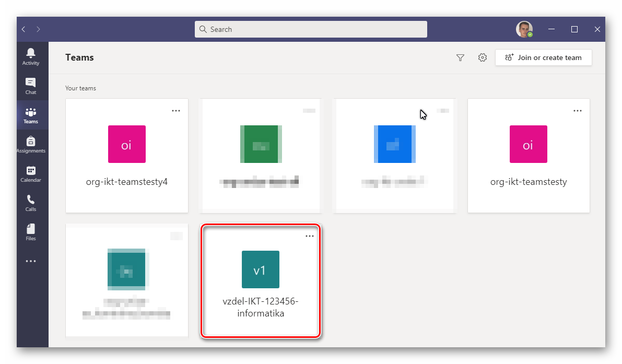The width and height of the screenshot is (622, 364).
Task: Open the org-ikt-teamstesty4 team tile
Action: tap(126, 157)
